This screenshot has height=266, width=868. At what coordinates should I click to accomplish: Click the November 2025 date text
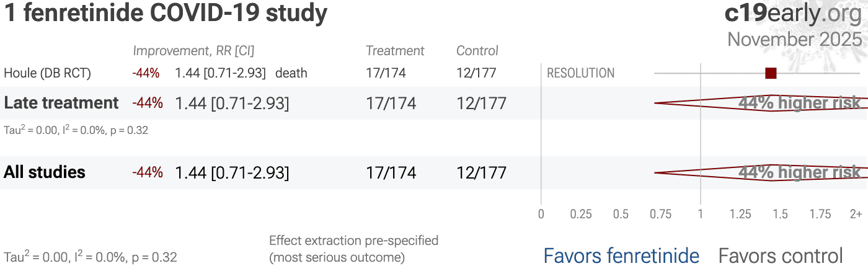tap(794, 39)
